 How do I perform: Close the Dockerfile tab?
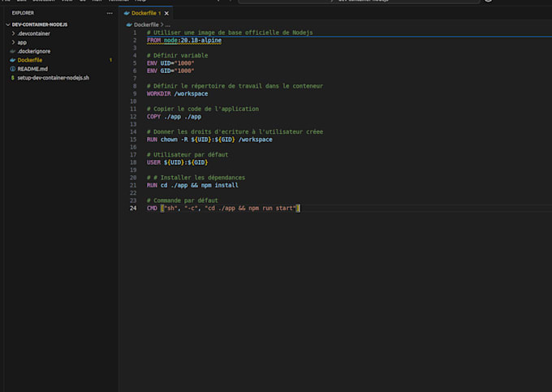click(x=166, y=13)
